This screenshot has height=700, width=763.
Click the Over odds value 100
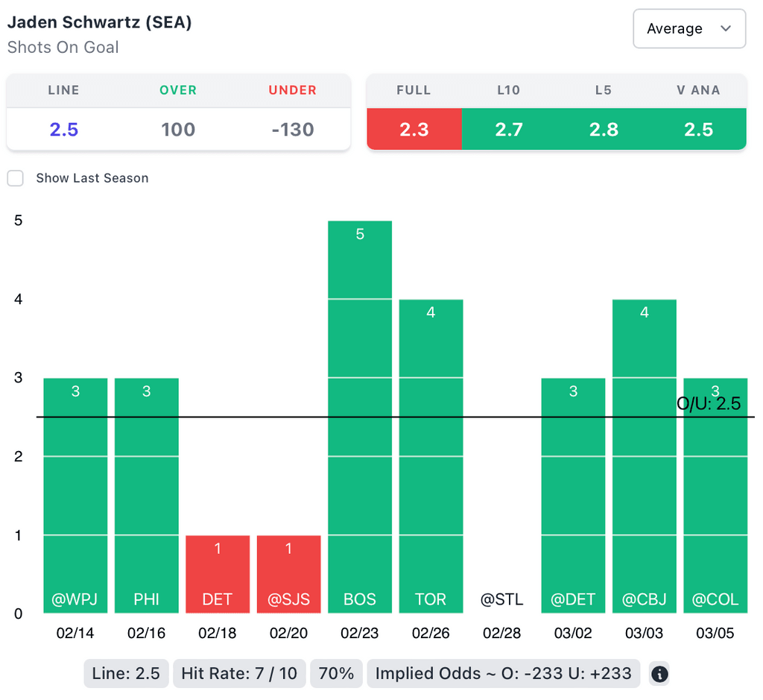coord(178,129)
